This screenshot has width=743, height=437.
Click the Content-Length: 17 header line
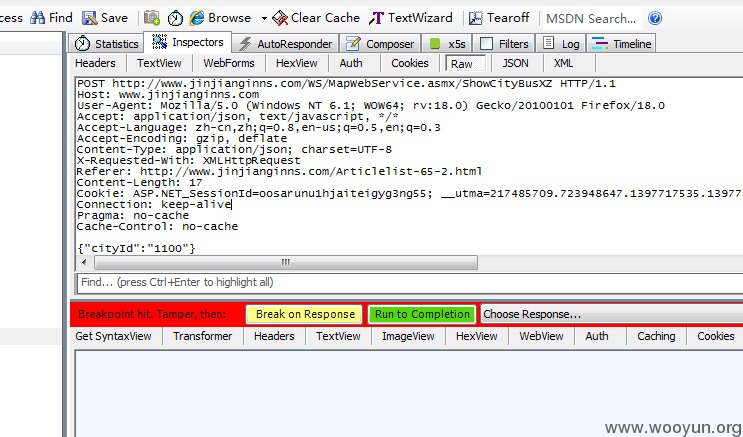[x=140, y=182]
